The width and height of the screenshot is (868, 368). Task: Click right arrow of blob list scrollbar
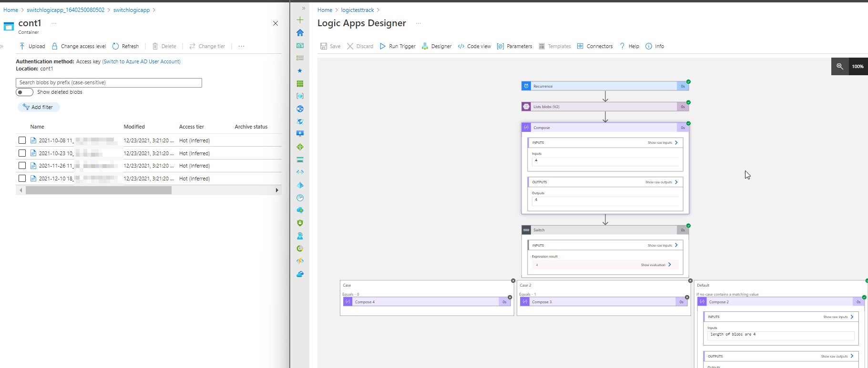277,190
